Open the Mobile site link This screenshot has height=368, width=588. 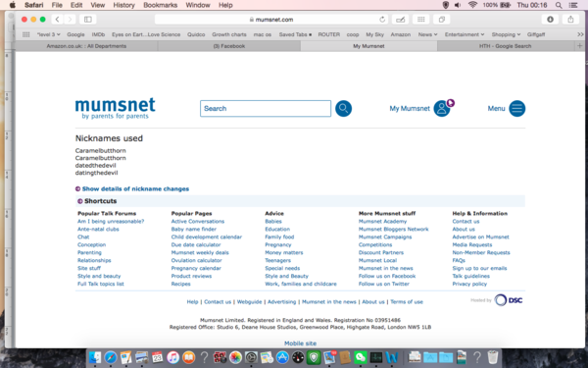pos(300,343)
